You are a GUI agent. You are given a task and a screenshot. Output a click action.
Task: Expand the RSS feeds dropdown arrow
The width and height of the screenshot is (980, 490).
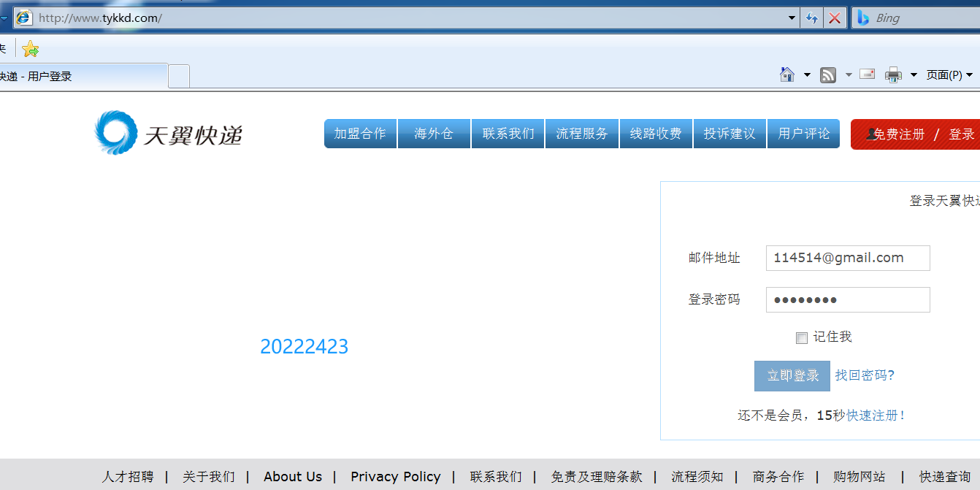click(x=849, y=74)
